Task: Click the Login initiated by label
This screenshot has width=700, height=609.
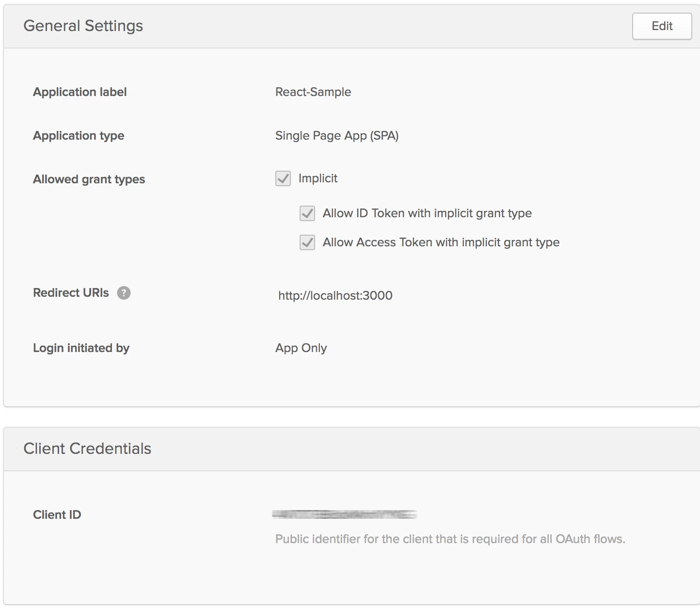Action: click(x=81, y=348)
